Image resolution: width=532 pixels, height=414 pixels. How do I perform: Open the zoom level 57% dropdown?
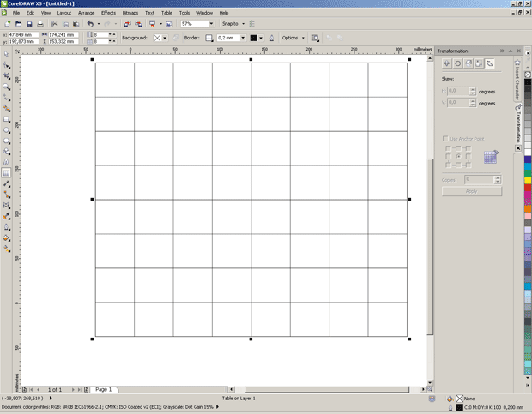pyautogui.click(x=211, y=24)
